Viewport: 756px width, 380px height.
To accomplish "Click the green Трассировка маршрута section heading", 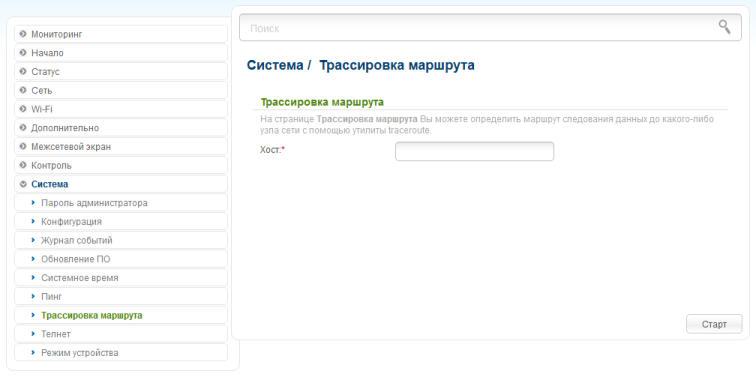I will click(x=322, y=102).
